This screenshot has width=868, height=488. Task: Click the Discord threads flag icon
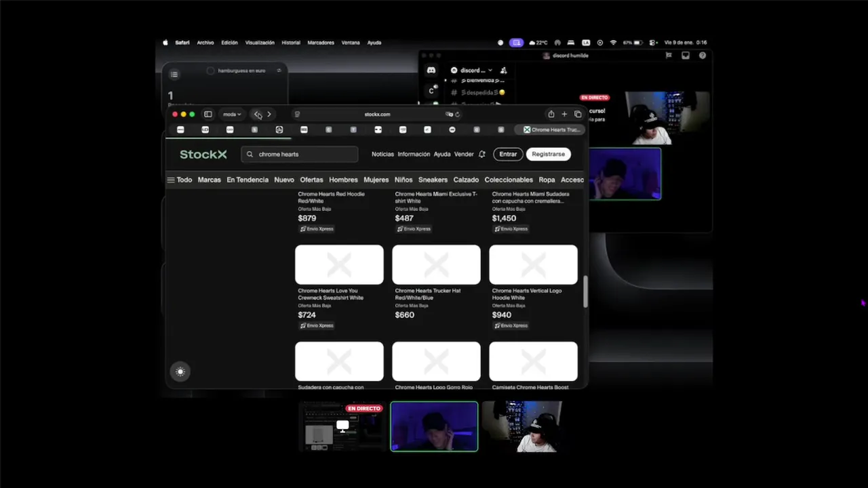point(669,56)
